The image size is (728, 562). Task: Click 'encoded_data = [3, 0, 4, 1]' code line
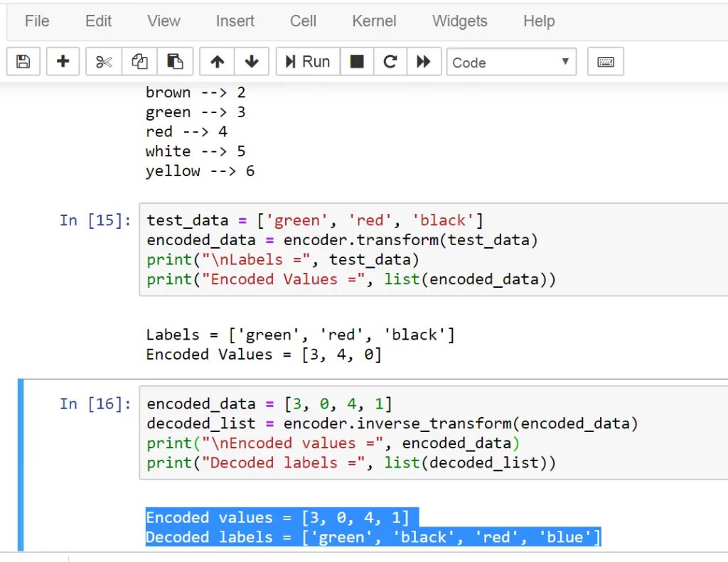tap(269, 404)
